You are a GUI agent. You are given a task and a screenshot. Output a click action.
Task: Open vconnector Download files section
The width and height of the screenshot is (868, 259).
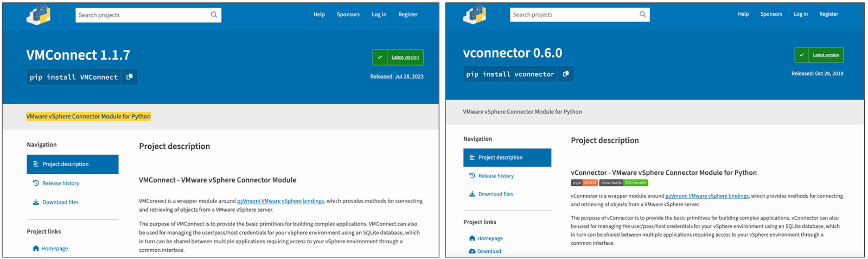[495, 194]
